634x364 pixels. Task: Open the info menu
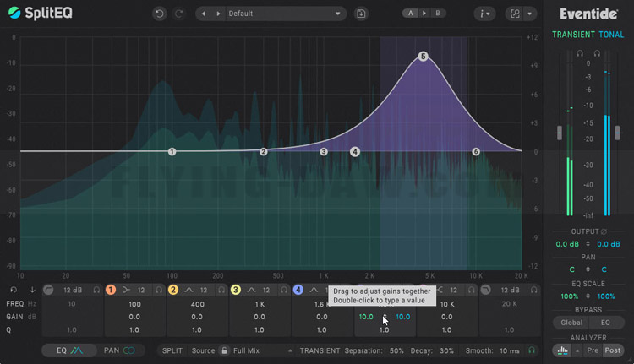click(x=484, y=14)
